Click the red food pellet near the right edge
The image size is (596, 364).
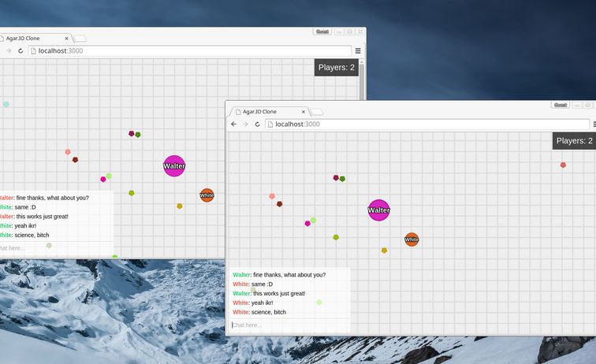(563, 165)
